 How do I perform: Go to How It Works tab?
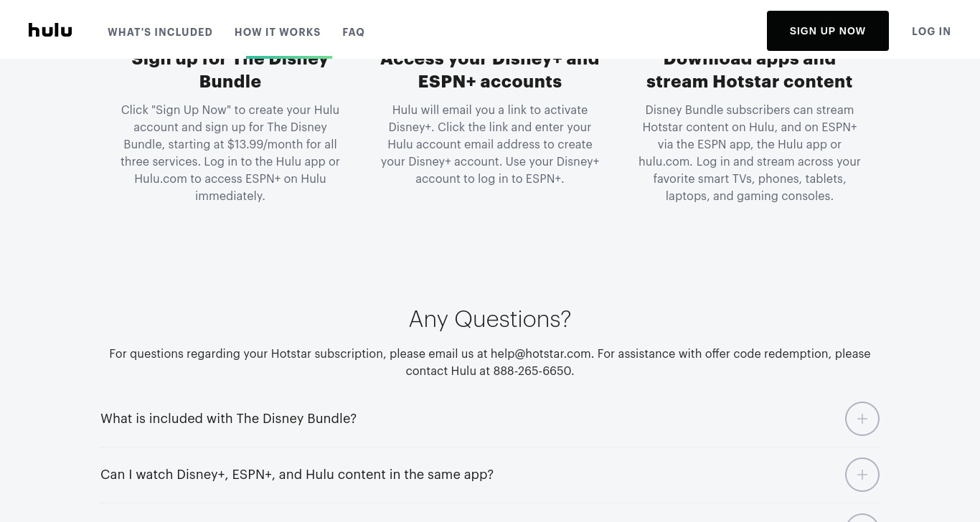(278, 32)
